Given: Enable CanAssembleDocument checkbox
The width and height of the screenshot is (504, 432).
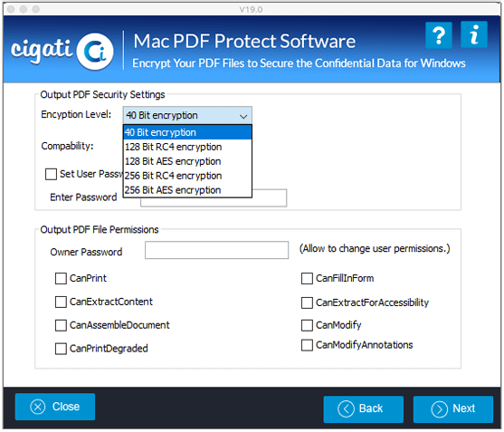Looking at the screenshot, I should [x=61, y=325].
